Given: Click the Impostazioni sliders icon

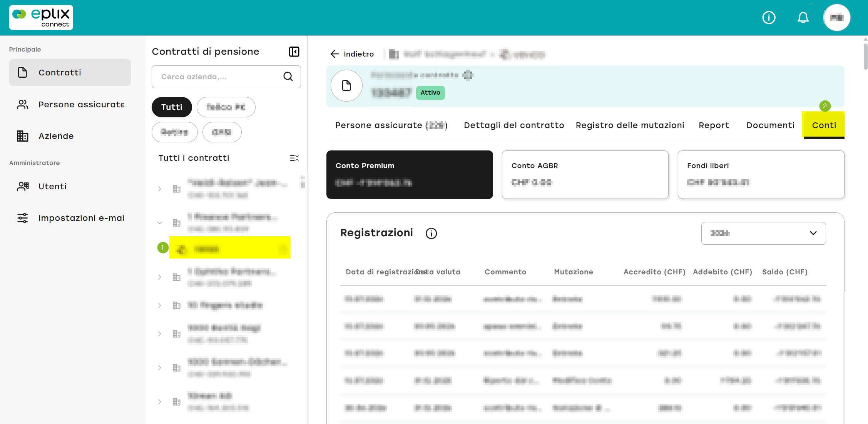Looking at the screenshot, I should pos(23,218).
